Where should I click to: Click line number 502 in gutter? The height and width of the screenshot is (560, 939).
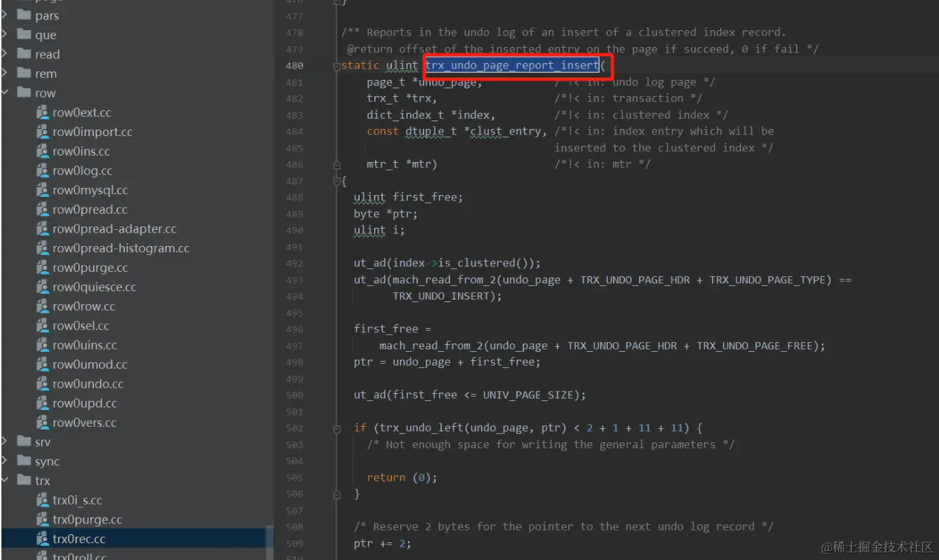(x=295, y=428)
